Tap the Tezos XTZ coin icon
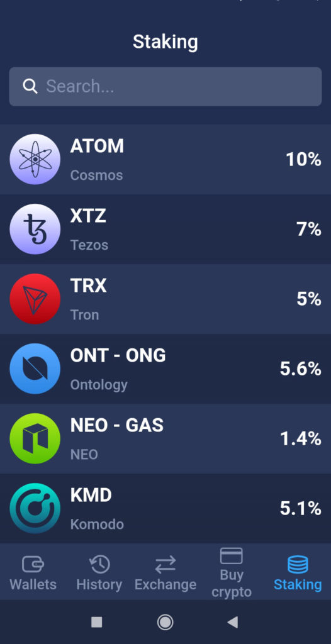 click(35, 229)
